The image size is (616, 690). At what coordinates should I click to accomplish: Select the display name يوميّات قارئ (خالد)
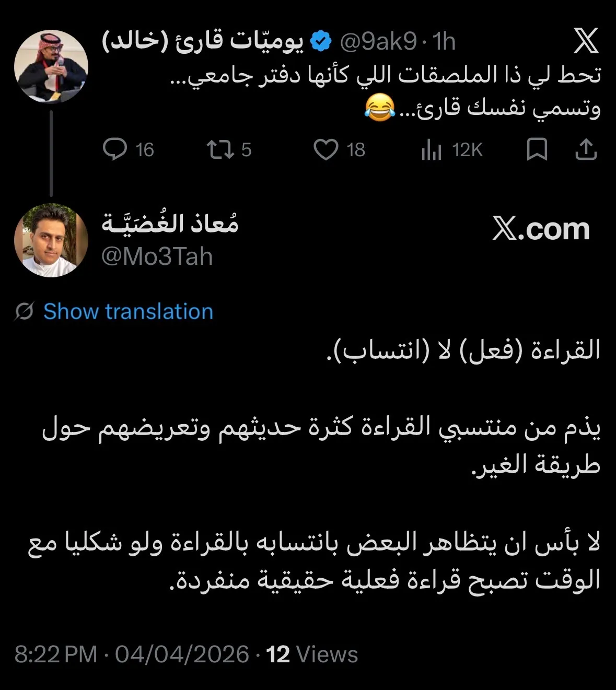point(202,42)
